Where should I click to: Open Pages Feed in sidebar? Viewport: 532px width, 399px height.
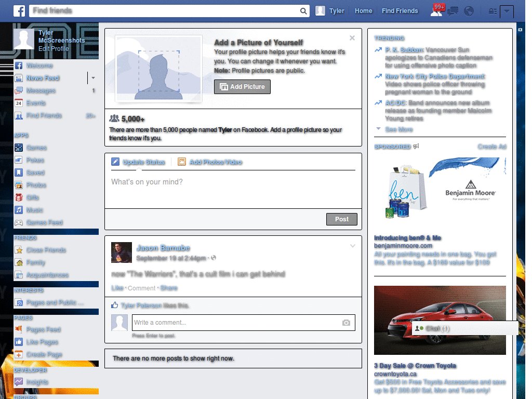(x=44, y=329)
